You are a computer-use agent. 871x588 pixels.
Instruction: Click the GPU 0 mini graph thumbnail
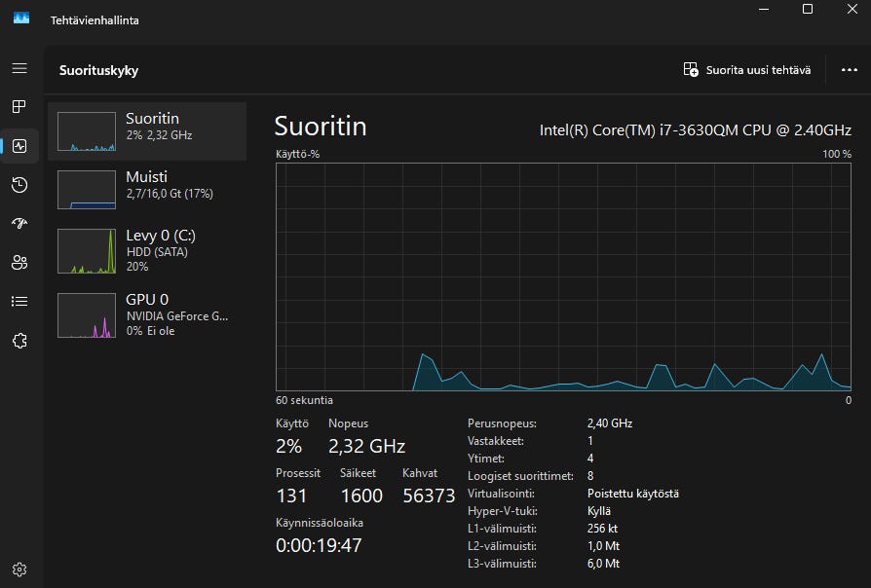pyautogui.click(x=87, y=315)
